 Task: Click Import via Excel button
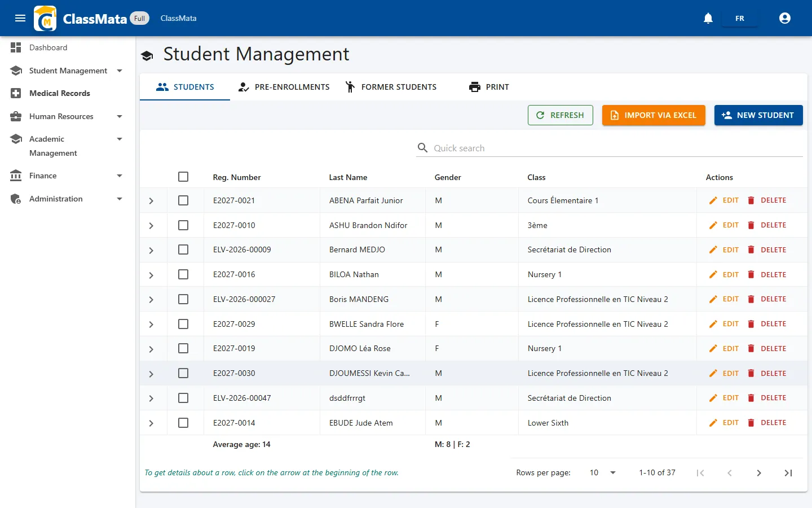coord(654,115)
